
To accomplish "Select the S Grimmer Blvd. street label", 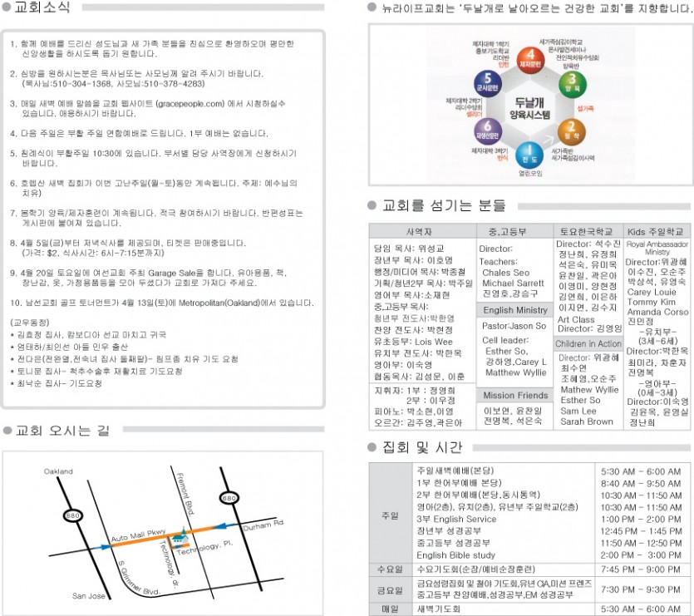I will pos(138,579).
